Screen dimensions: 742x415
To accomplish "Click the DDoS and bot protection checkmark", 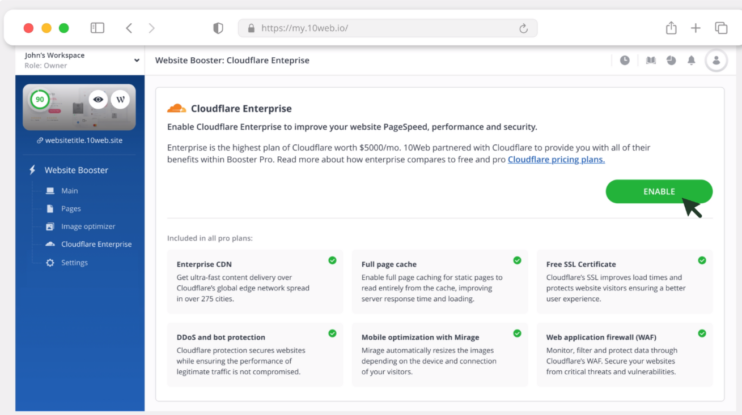I will coord(332,333).
